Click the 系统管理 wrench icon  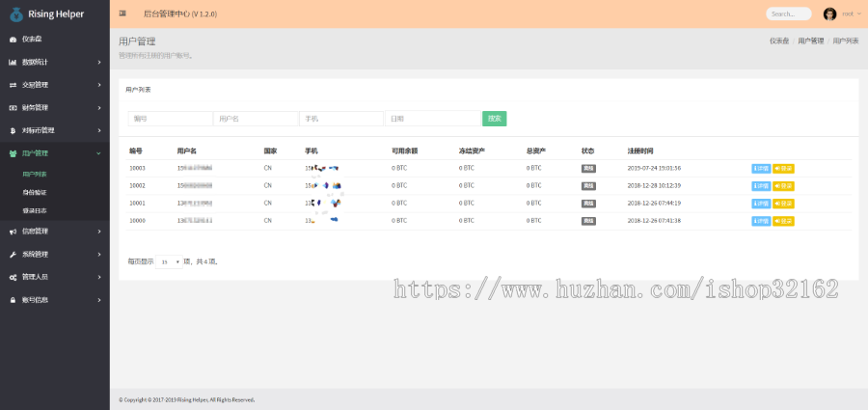(x=13, y=255)
